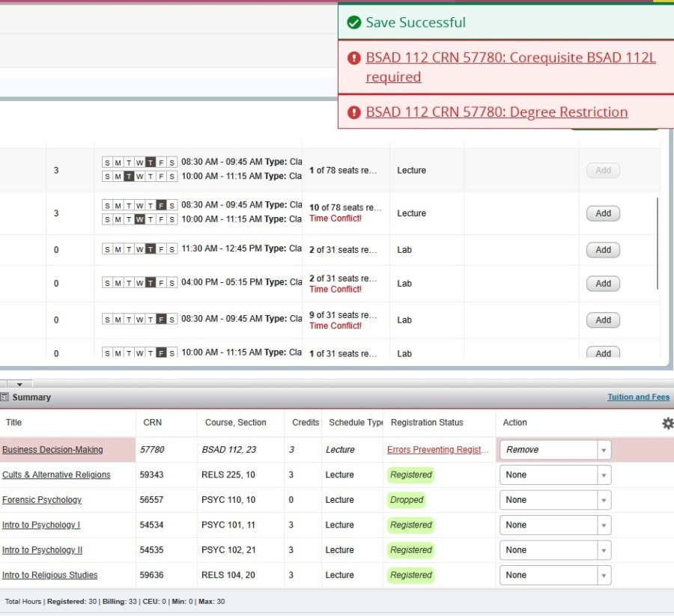Click the Summary panel grid icon
674x616 pixels.
5,397
